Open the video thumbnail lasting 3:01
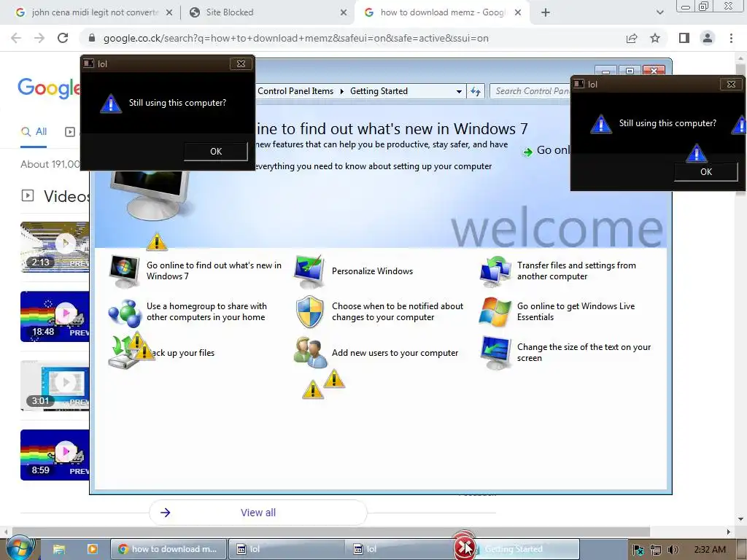747x560 pixels. (55, 386)
